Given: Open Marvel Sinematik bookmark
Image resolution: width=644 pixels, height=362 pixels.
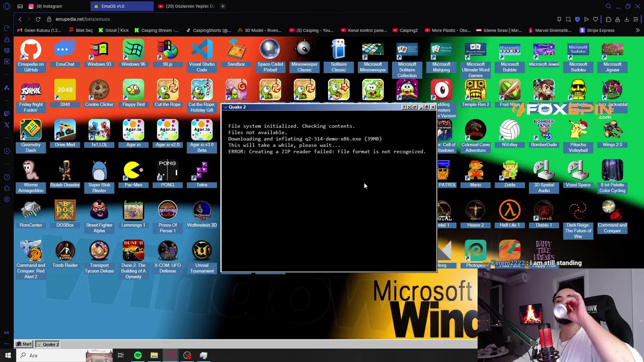Looking at the screenshot, I should (549, 30).
